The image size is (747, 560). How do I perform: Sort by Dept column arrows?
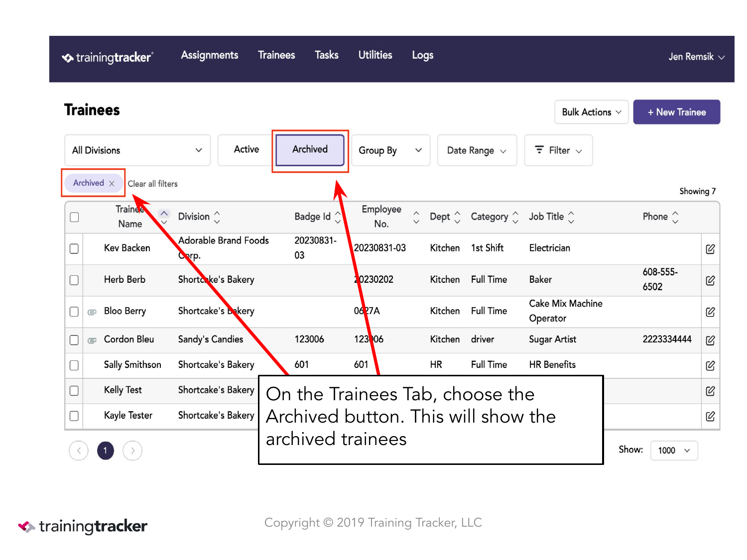pos(457,217)
